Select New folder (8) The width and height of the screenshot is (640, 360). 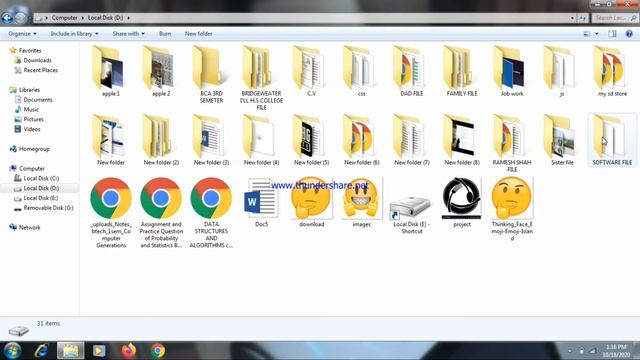point(462,140)
